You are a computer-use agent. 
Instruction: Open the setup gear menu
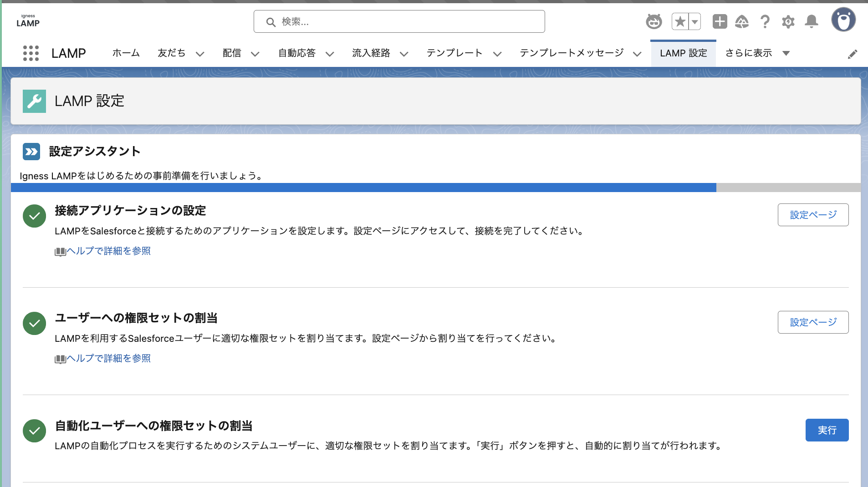pyautogui.click(x=788, y=21)
